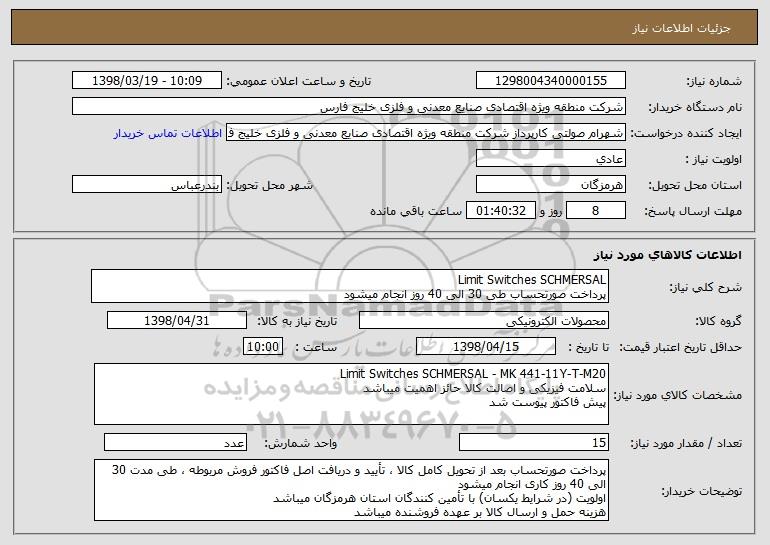Click the section heading اطلاعات کالاهای مورد نیاز
Screen dimensions: 770x545
pos(667,255)
